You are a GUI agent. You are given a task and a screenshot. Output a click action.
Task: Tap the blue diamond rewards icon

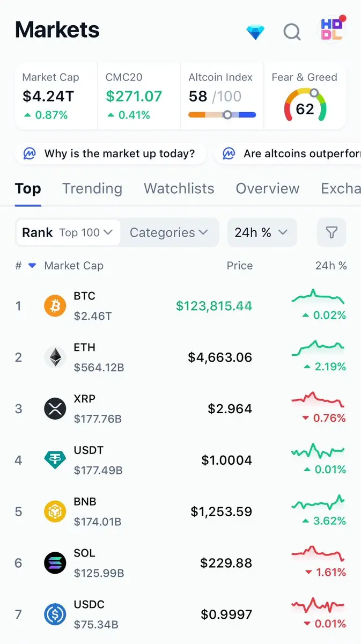click(255, 32)
